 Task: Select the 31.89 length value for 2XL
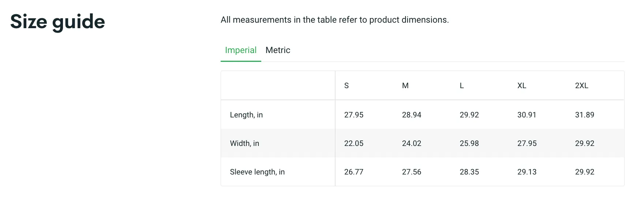click(x=585, y=115)
